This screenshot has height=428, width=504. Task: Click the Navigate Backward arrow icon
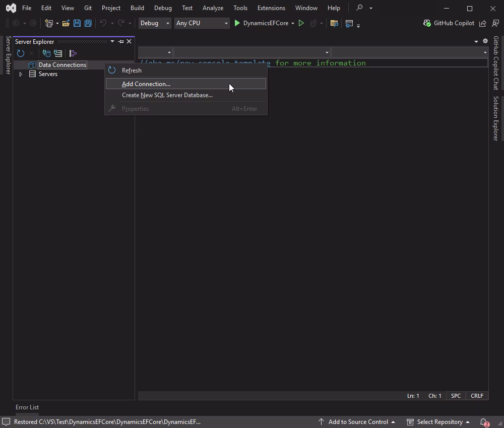coord(16,23)
